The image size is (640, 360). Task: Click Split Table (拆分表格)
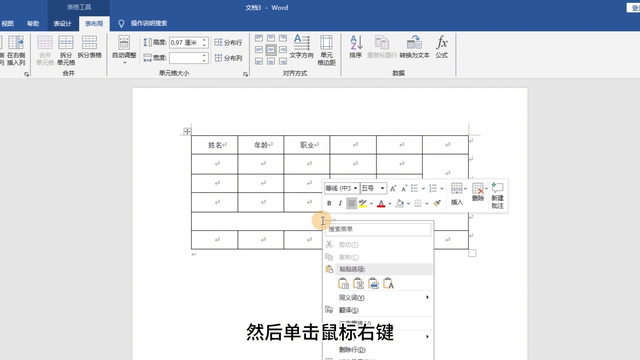click(89, 47)
